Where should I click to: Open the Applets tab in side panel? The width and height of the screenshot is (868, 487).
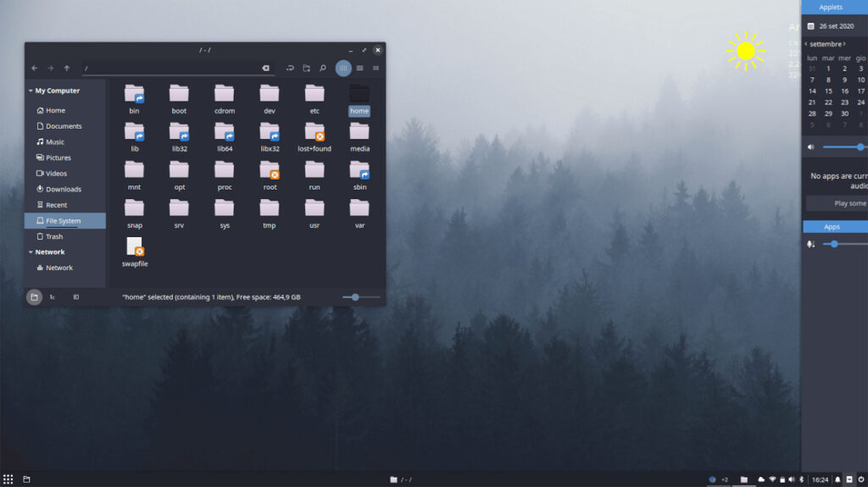831,7
